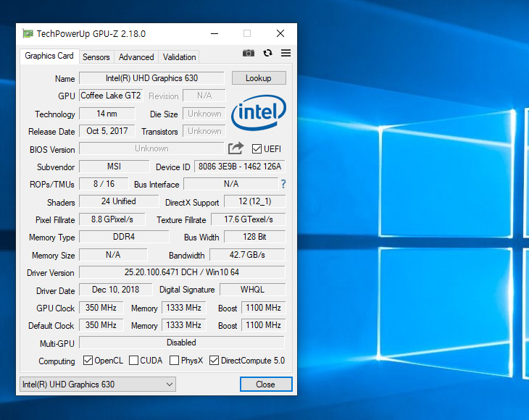Screen dimensions: 529x420
Task: Click the Dec 10, 2018 driver date
Action: point(116,290)
